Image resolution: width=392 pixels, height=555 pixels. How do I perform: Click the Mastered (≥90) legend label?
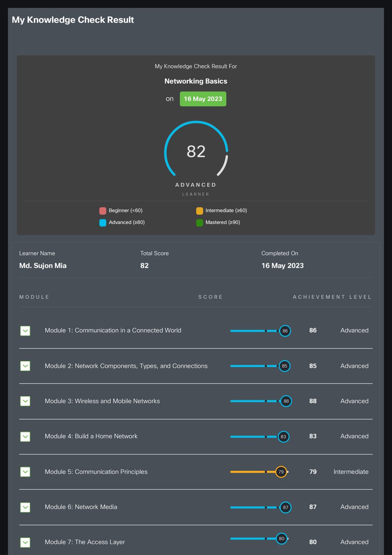pyautogui.click(x=223, y=222)
